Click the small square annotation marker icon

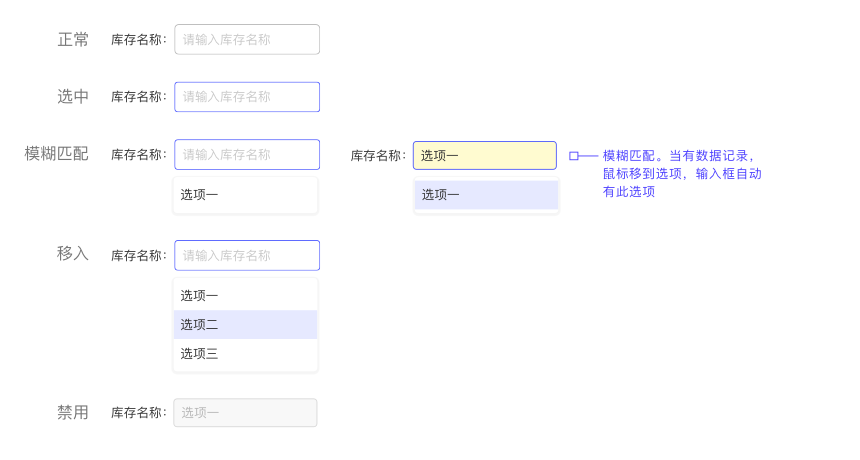pos(574,156)
